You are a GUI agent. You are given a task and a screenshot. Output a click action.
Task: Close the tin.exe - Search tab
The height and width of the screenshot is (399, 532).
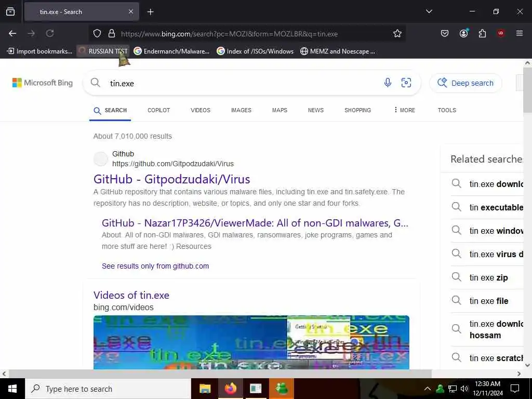[131, 12]
